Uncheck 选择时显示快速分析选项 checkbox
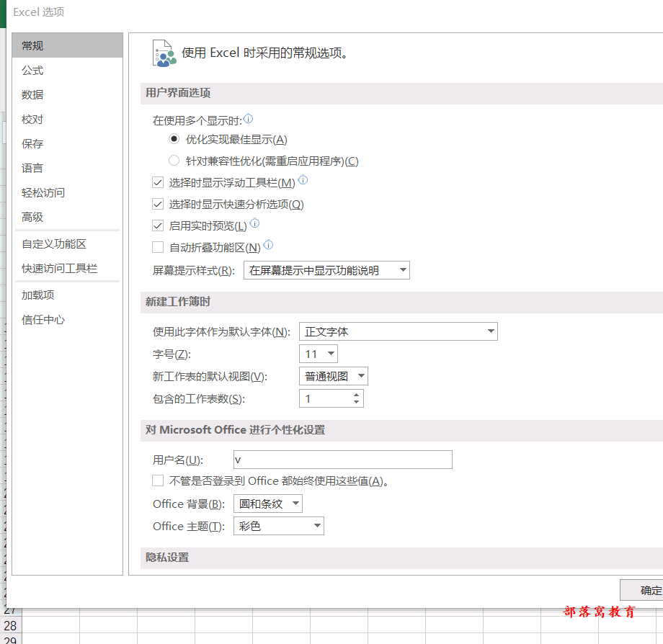Image resolution: width=663 pixels, height=644 pixels. tap(158, 204)
